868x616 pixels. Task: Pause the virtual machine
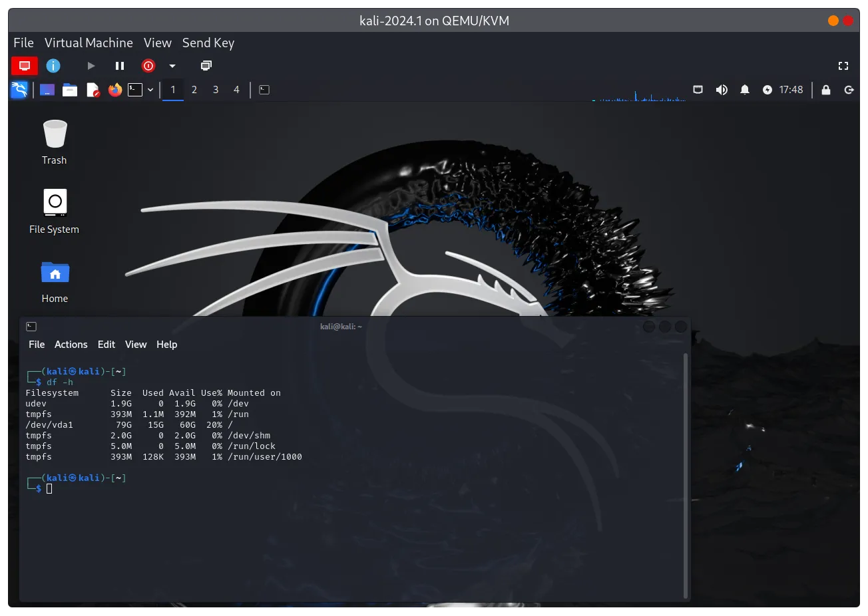coord(120,66)
